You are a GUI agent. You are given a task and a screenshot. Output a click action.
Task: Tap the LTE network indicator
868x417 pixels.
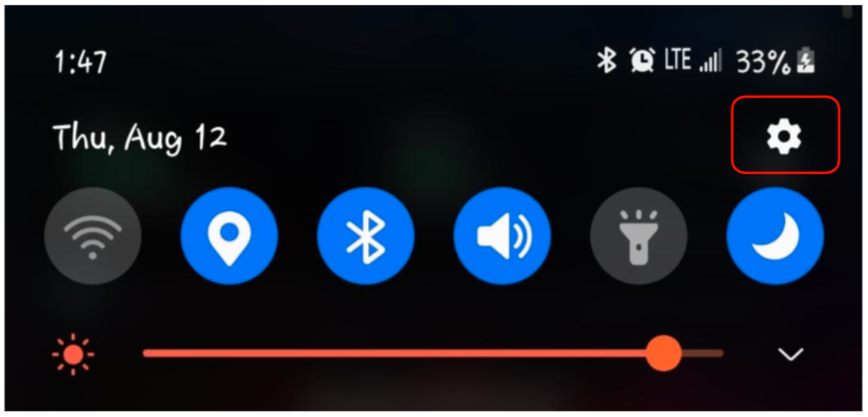[678, 61]
